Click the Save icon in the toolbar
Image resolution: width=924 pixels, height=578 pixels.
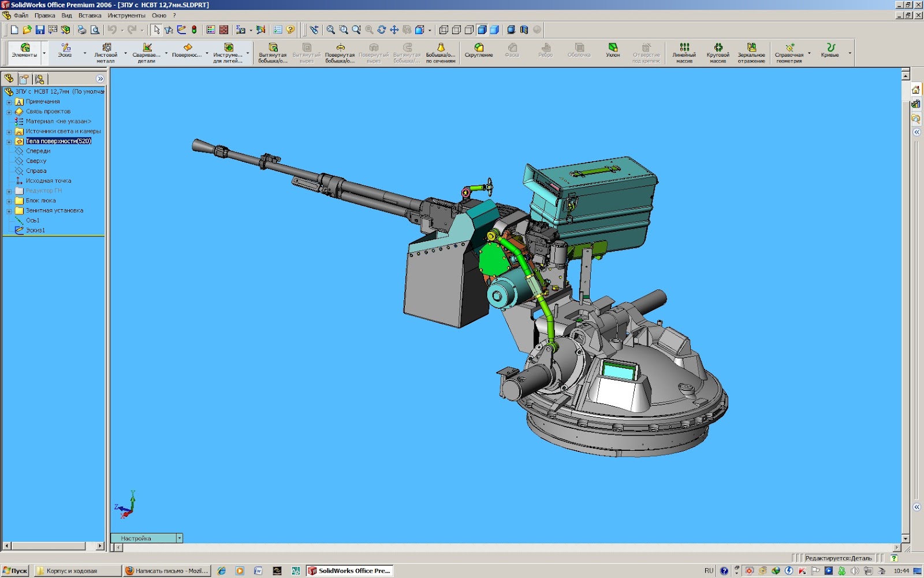click(40, 29)
